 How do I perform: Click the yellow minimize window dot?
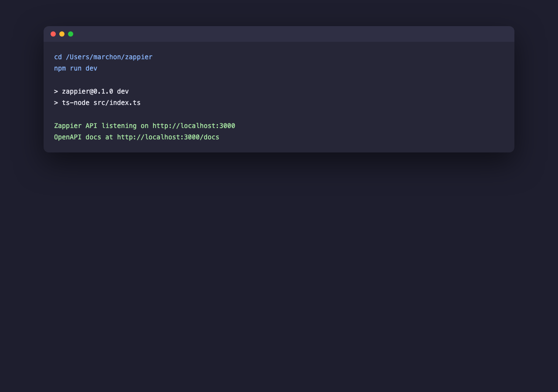pos(62,34)
